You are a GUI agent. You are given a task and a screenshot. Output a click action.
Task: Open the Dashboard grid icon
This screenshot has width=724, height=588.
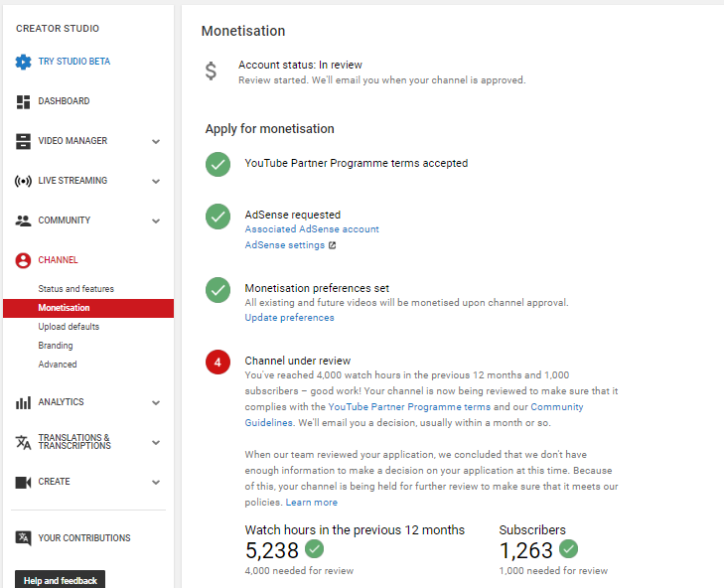(x=23, y=101)
